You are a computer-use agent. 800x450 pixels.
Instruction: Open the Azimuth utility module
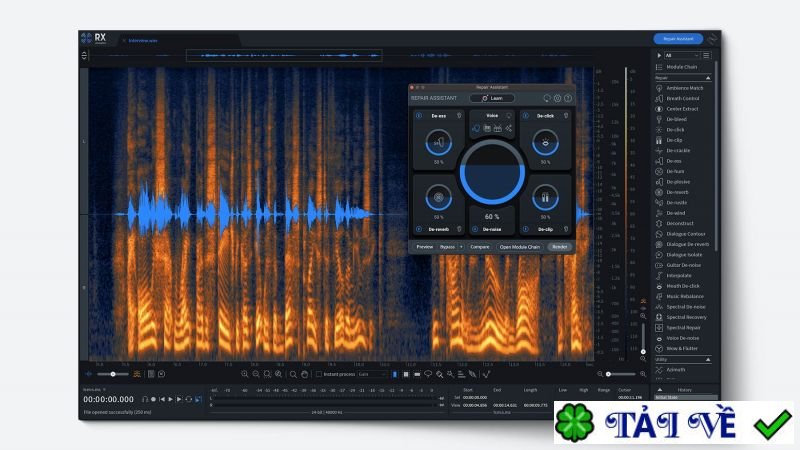[x=670, y=369]
